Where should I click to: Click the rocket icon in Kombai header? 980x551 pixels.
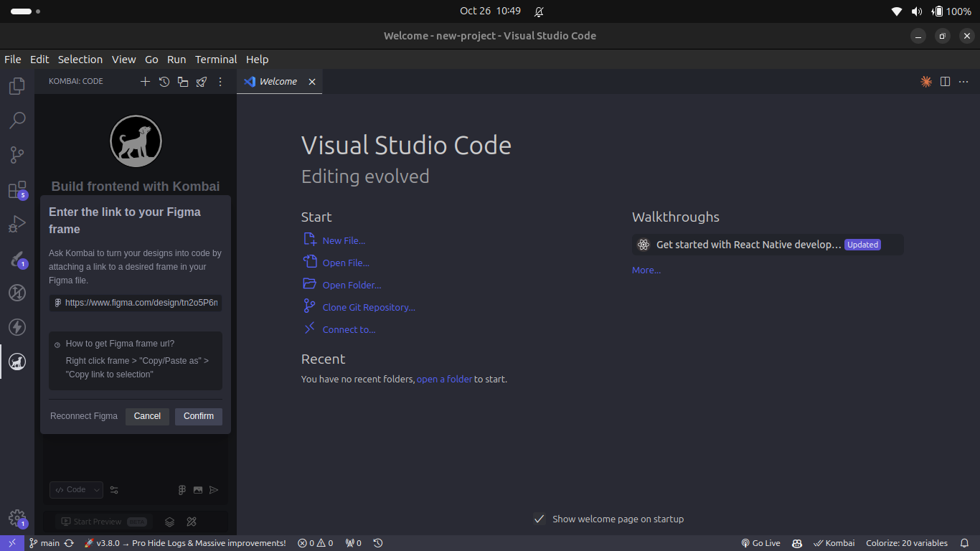point(202,82)
